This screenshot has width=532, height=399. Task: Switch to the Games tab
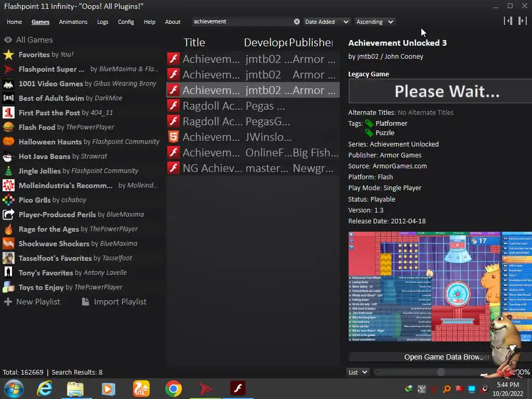pos(41,22)
